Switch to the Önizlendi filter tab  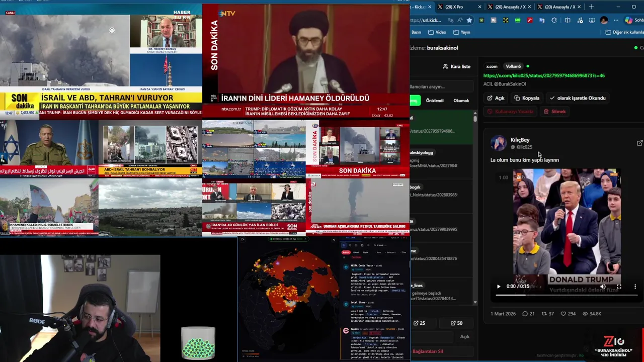point(435,101)
